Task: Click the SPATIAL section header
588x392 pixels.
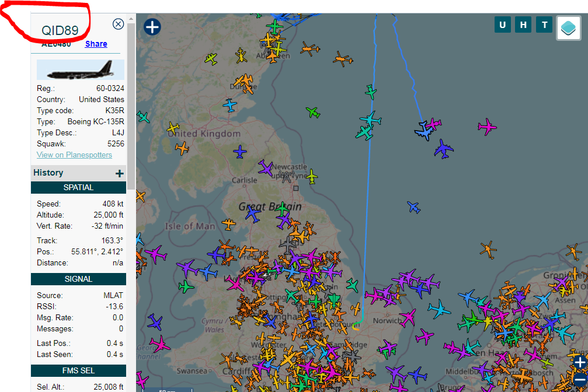Action: [x=78, y=187]
